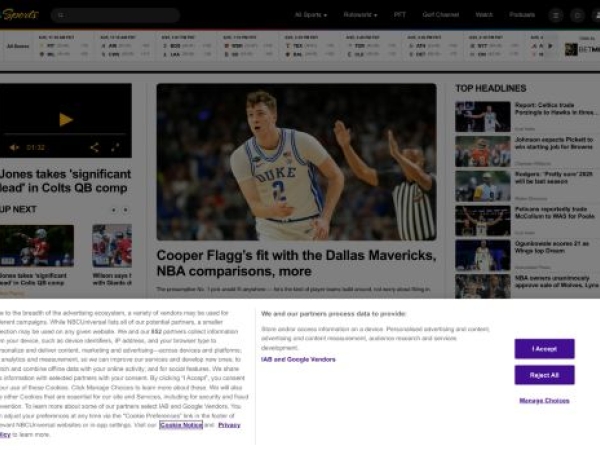This screenshot has width=600, height=450.
Task: Advance scoreboard with the right arrow
Action: tap(550, 46)
